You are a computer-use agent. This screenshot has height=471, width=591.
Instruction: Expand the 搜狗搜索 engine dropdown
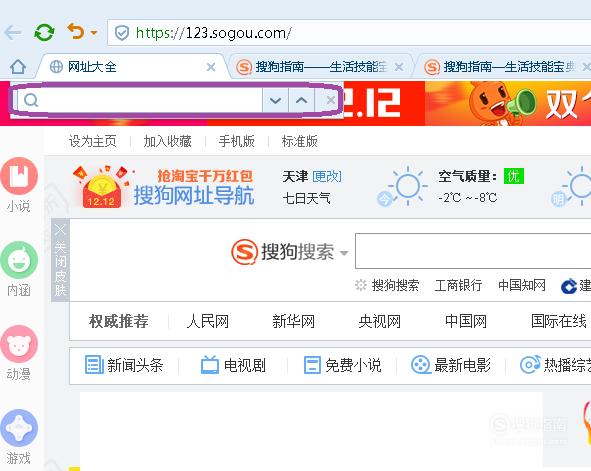tap(344, 252)
